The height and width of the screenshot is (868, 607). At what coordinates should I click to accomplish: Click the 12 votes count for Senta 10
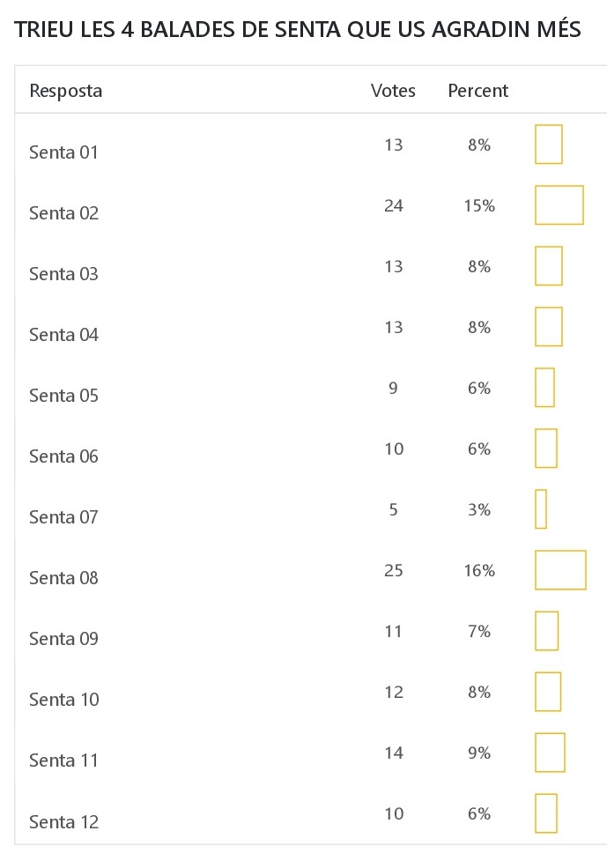(394, 693)
